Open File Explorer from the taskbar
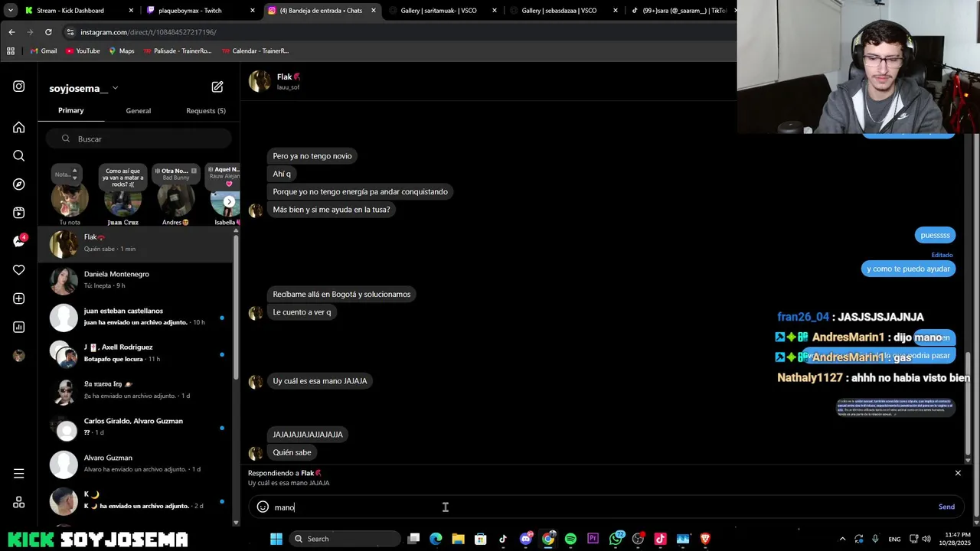The width and height of the screenshot is (980, 551). point(458,539)
